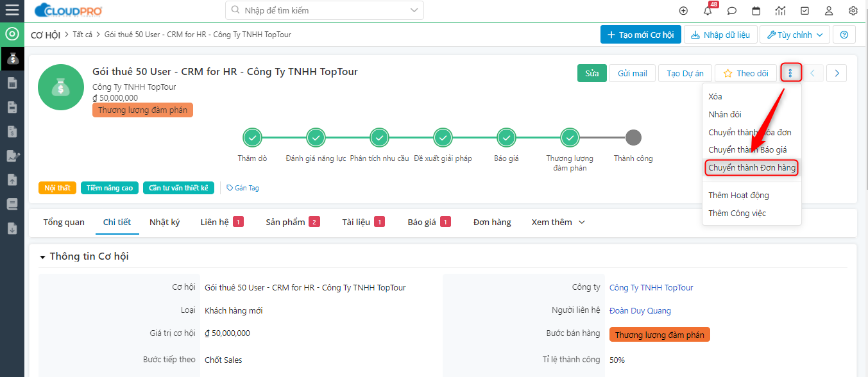This screenshot has height=377, width=868.
Task: Click the CloudPro logo
Action: (x=68, y=10)
